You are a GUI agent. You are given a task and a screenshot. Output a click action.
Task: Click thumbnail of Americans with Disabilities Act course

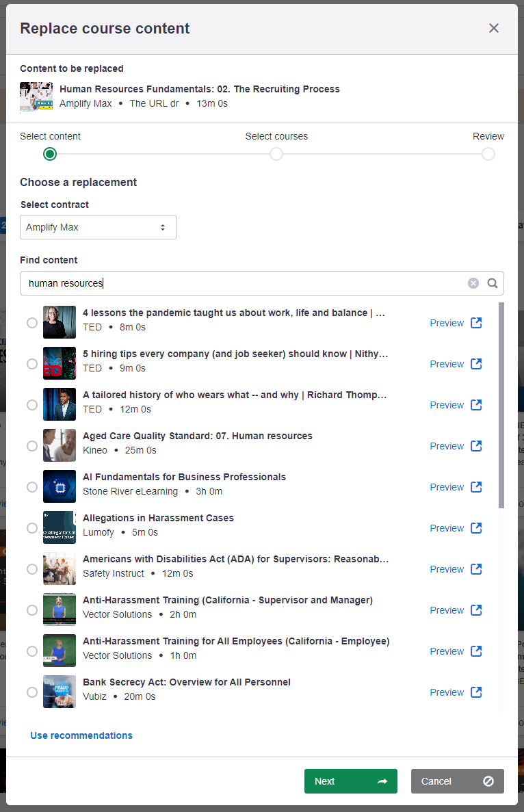tap(60, 568)
